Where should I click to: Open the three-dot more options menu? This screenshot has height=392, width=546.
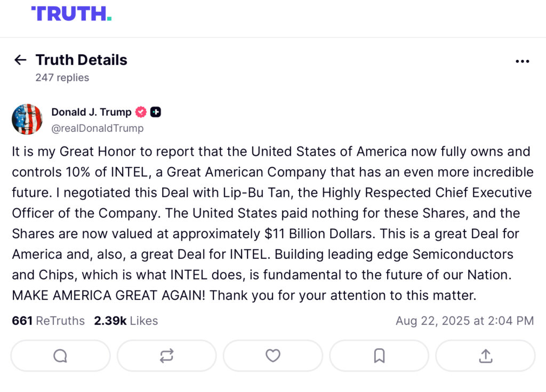click(523, 61)
